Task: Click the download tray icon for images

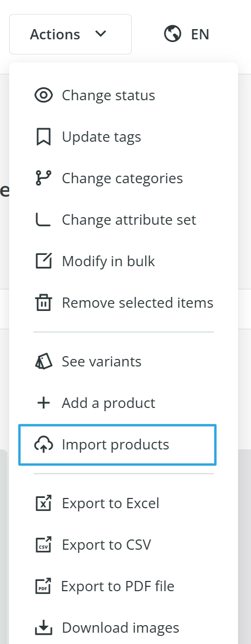Action: (43, 628)
